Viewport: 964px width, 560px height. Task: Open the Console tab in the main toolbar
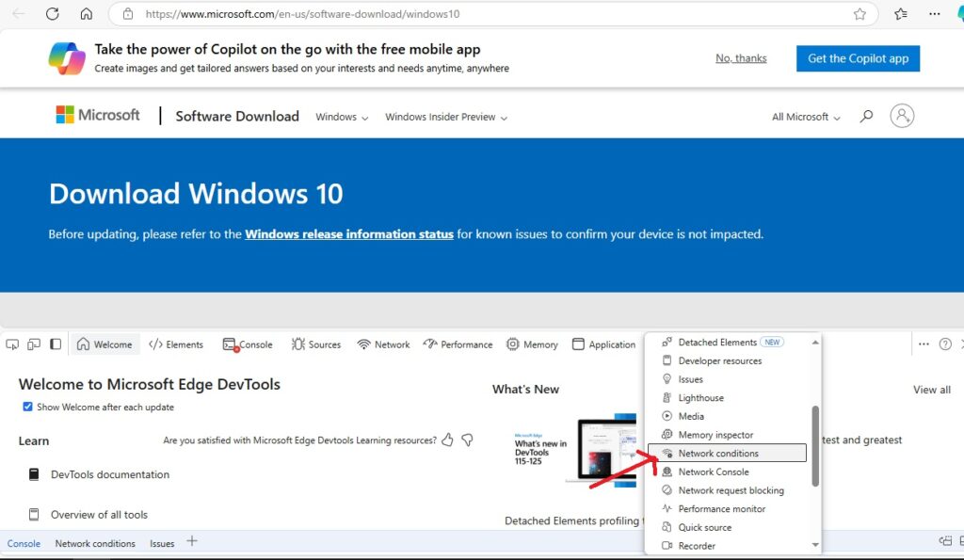(x=248, y=344)
